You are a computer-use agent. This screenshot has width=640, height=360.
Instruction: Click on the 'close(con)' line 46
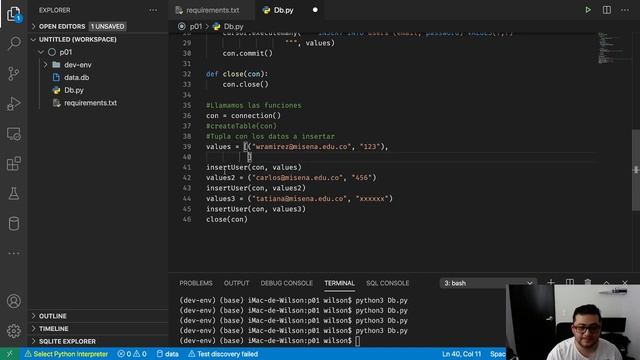coord(227,219)
